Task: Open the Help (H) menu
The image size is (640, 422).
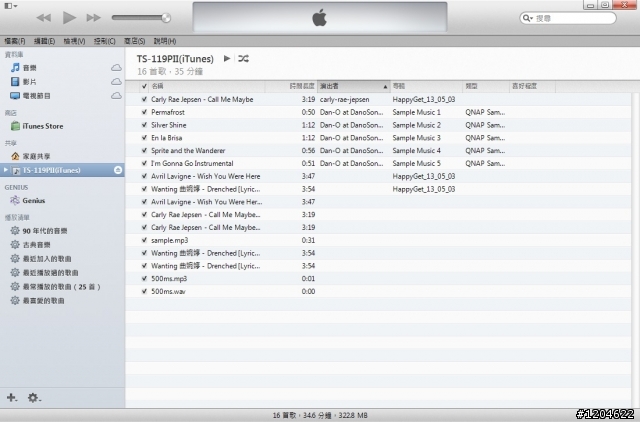Action: (x=165, y=41)
